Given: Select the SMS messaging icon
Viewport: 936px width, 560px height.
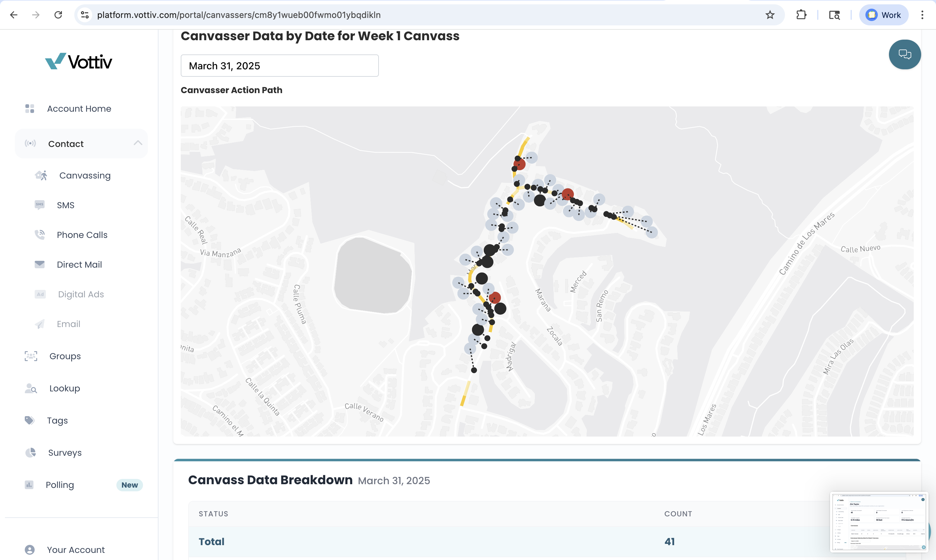Looking at the screenshot, I should pos(40,205).
